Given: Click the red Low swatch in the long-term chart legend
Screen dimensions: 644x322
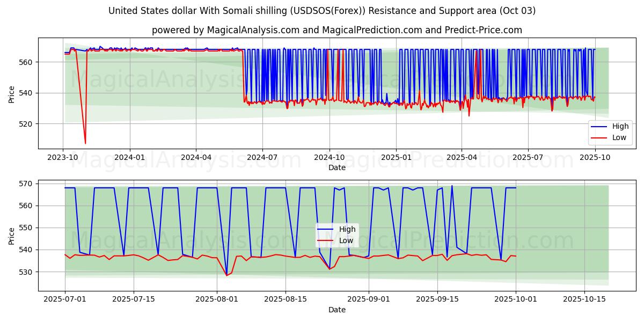Looking at the screenshot, I should pyautogui.click(x=599, y=137).
